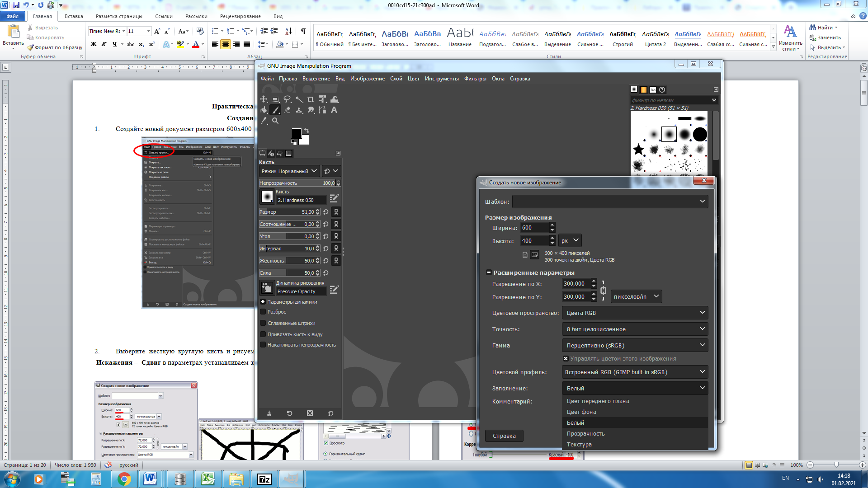Screen dimensions: 868x488
Task: Open GIMP Инструменты menu
Action: (442, 79)
